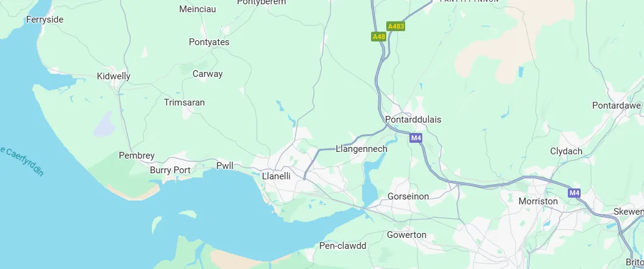Click the Gorseinon town label
Image resolution: width=644 pixels, height=269 pixels.
coord(408,196)
